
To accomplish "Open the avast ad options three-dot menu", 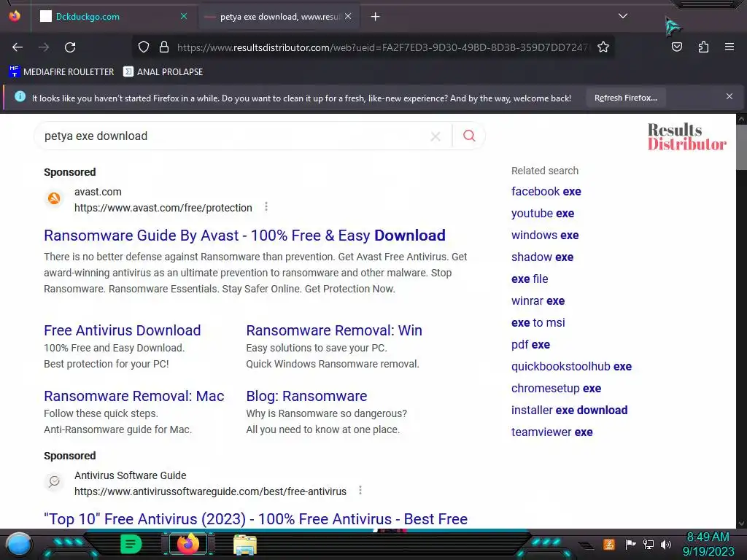I will (266, 206).
